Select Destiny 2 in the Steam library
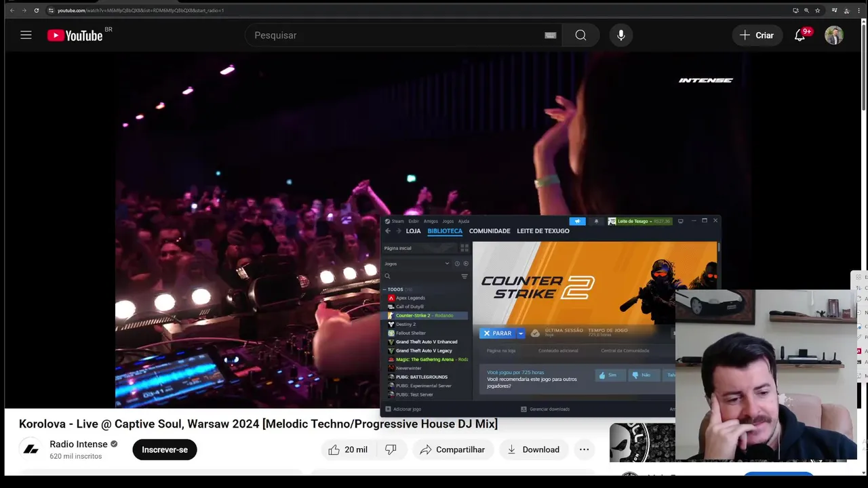Viewport: 868px width, 488px height. coord(406,325)
